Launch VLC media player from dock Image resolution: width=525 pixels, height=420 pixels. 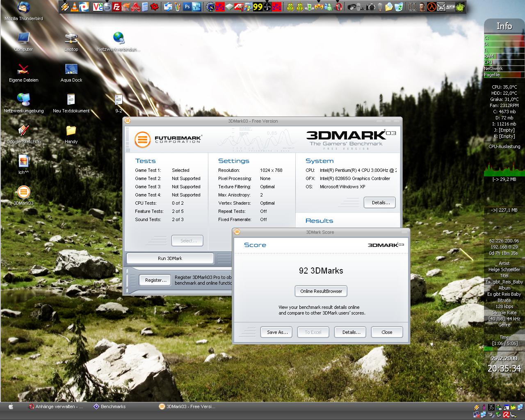coord(75,7)
